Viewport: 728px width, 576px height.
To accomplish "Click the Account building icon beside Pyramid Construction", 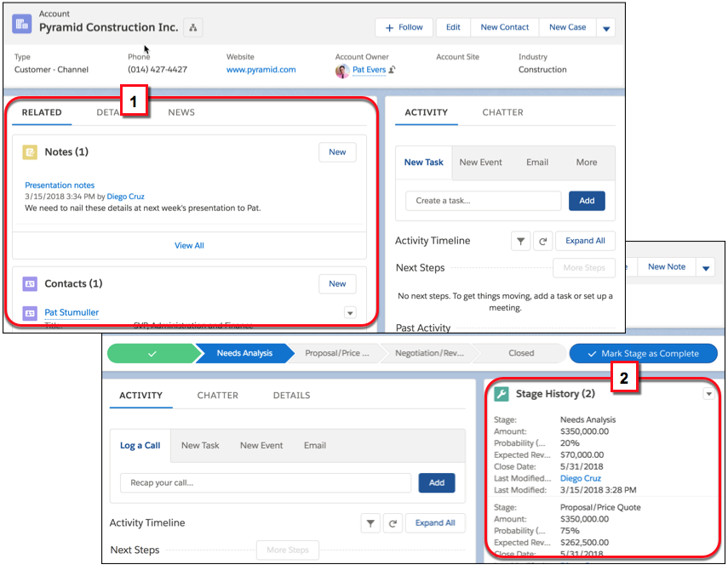I will tap(22, 24).
